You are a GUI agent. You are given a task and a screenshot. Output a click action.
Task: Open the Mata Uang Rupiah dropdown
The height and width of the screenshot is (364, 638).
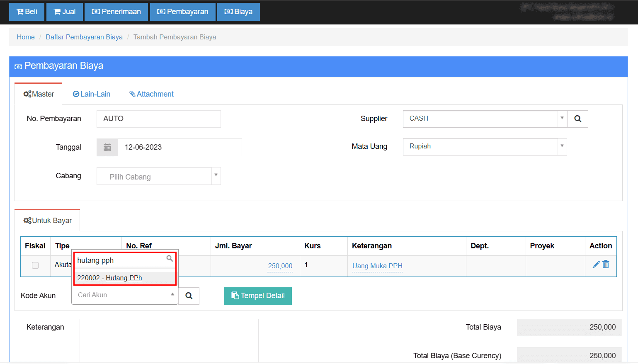point(562,146)
